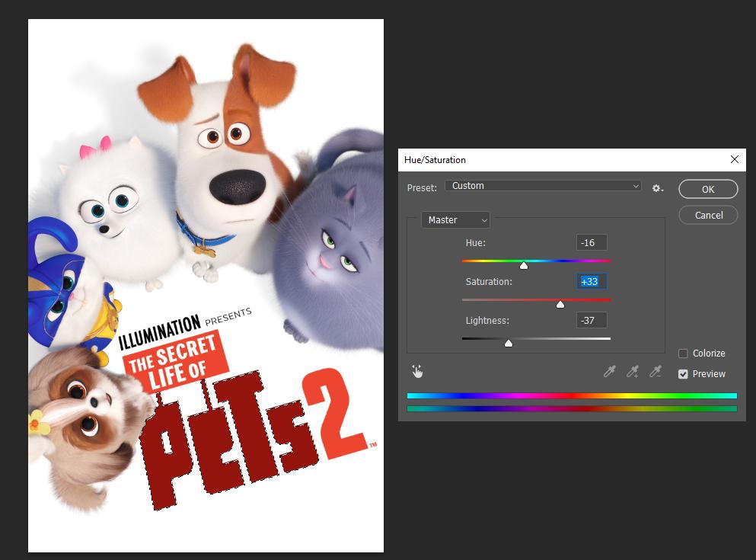
Task: Cancel the Hue/Saturation adjustment
Action: [x=708, y=215]
